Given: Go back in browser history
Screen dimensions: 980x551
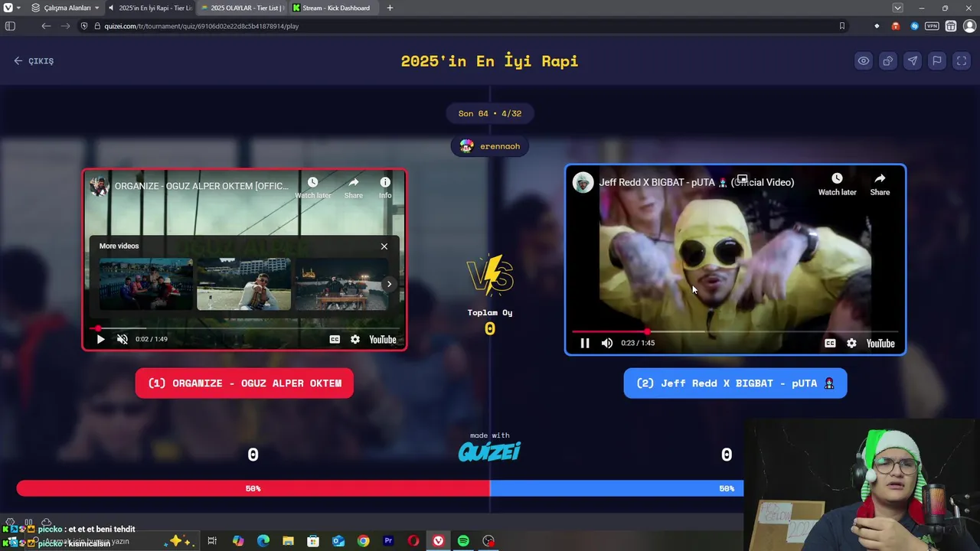Looking at the screenshot, I should click(46, 26).
